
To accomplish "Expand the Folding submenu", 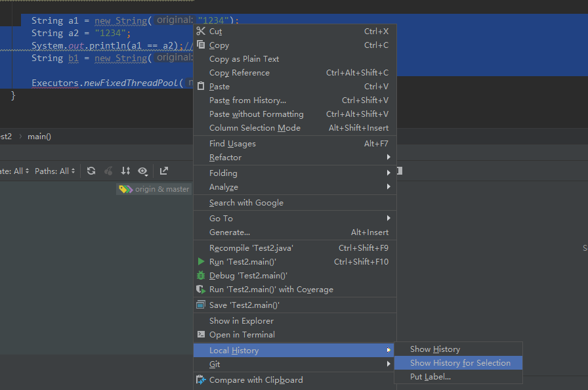I will 295,173.
